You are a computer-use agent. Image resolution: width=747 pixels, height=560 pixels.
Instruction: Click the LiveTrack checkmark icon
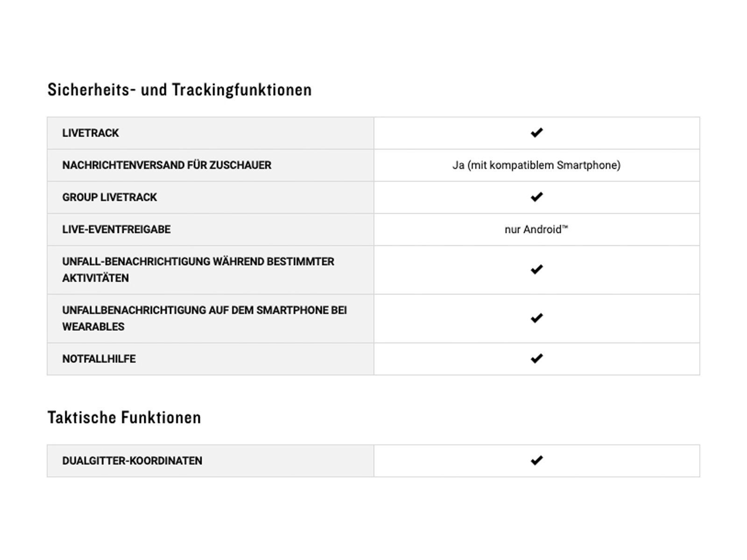(x=536, y=133)
